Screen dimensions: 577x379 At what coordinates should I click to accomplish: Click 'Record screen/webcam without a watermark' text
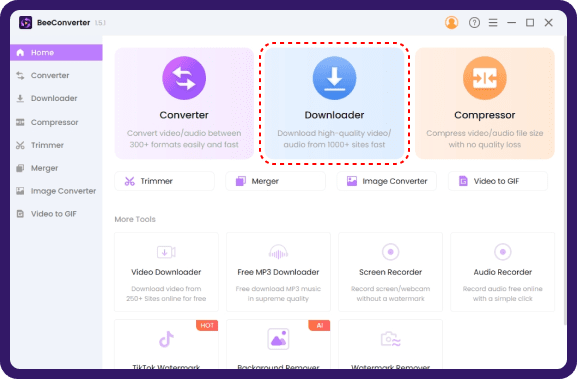(390, 294)
